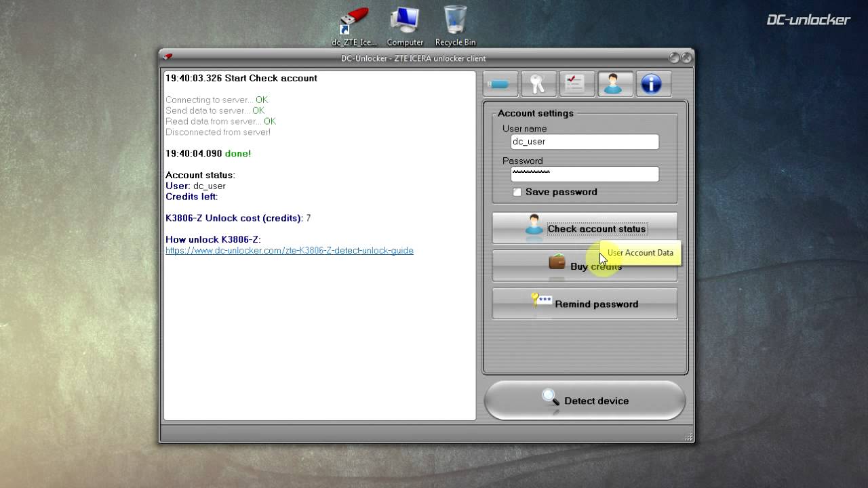Click the 'User: dc_user' log line
The image size is (868, 488).
pyautogui.click(x=196, y=186)
